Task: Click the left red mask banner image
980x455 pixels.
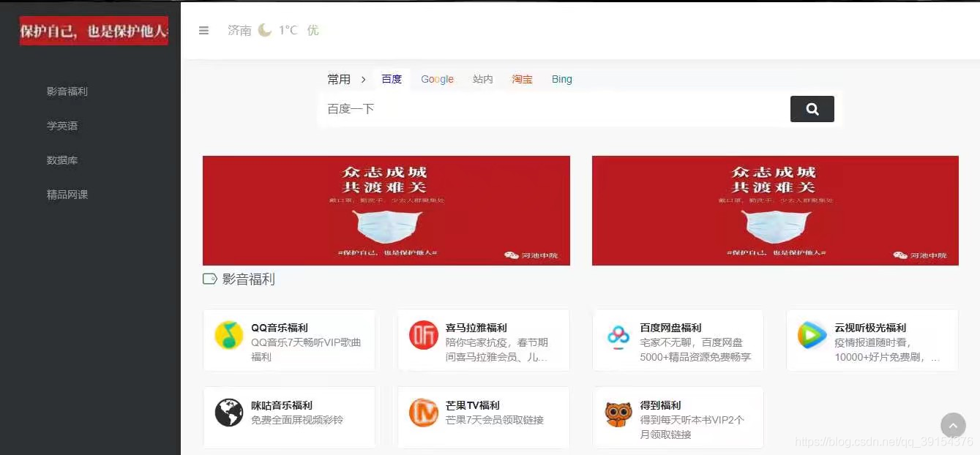Action: click(x=386, y=211)
